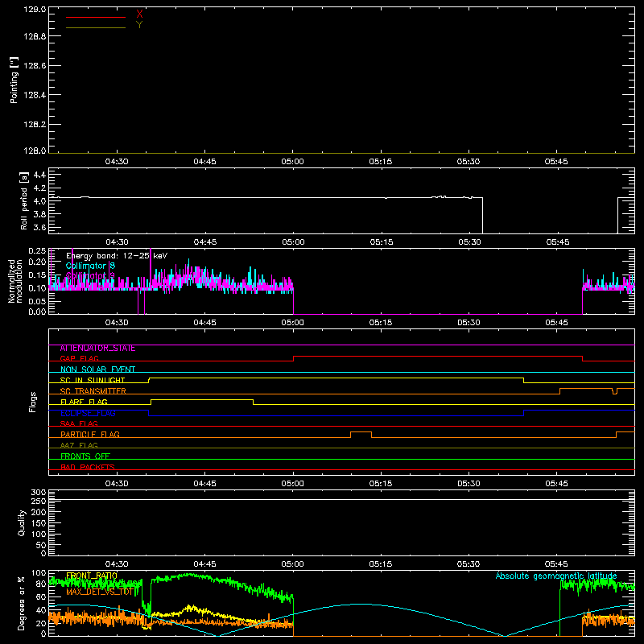Click the SC_TRANSMITTER flag label
This screenshot has height=644, width=644.
coord(93,391)
